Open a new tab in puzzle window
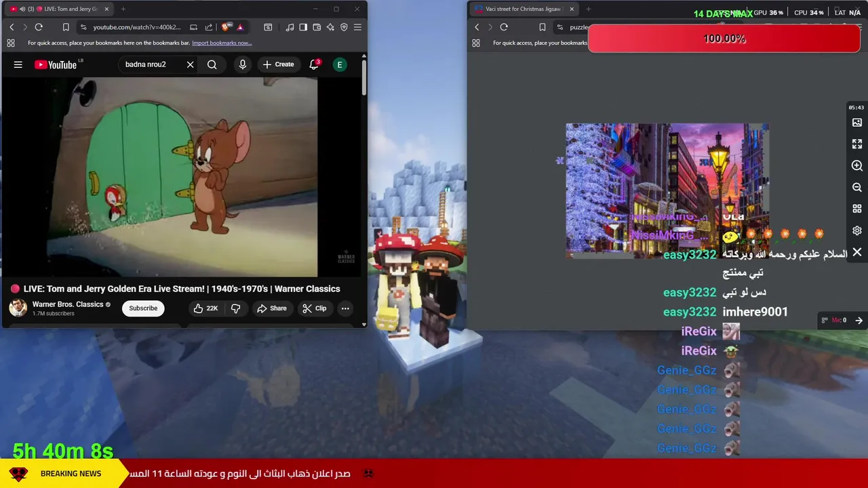This screenshot has width=868, height=488. tap(588, 9)
